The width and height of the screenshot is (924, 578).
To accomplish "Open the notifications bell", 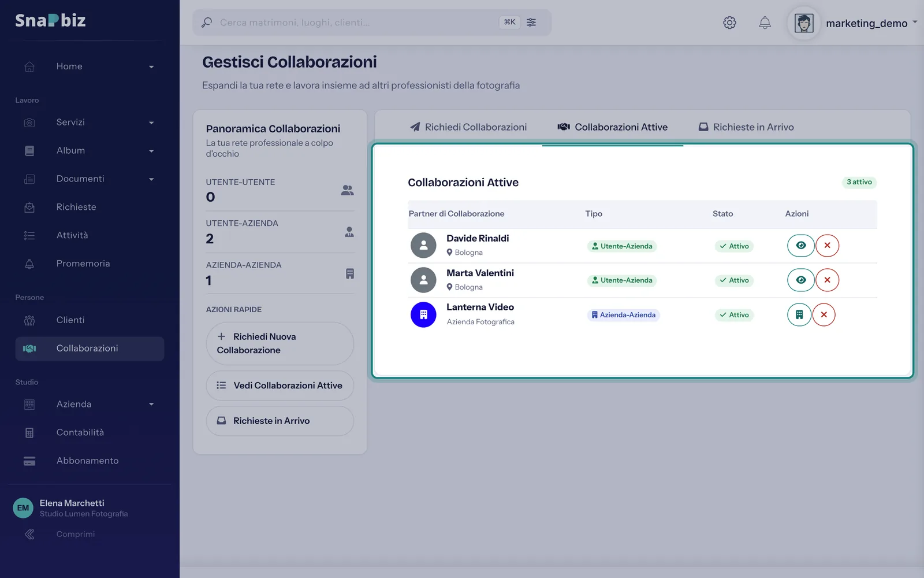I will coord(765,23).
